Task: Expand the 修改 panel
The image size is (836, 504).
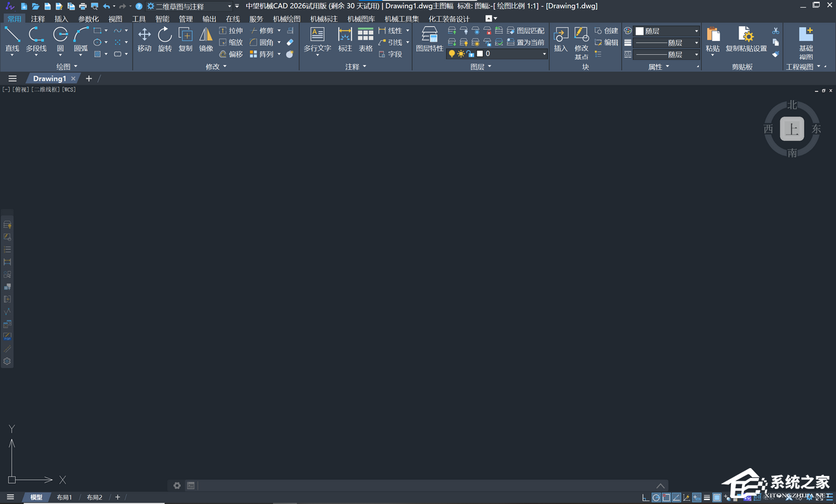Action: coord(216,67)
